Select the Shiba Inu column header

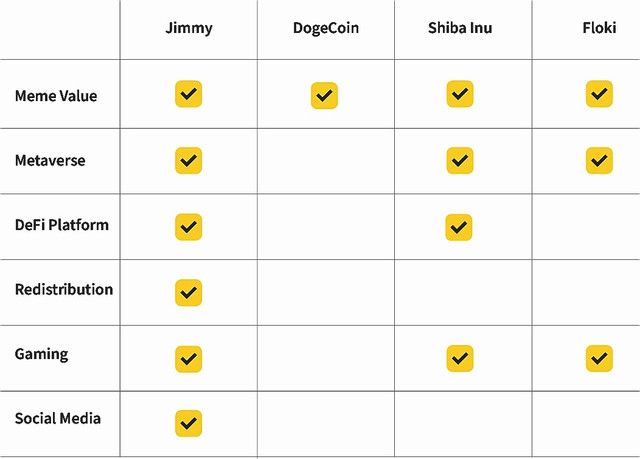[x=459, y=28]
